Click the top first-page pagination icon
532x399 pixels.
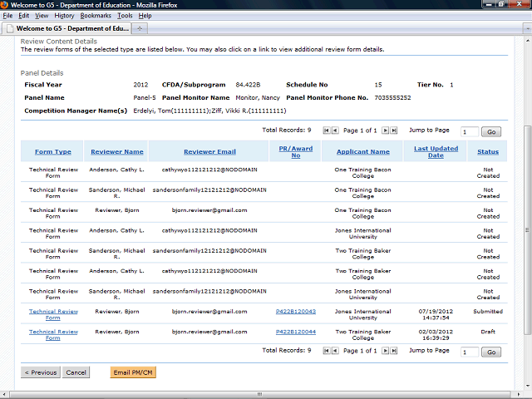click(326, 131)
